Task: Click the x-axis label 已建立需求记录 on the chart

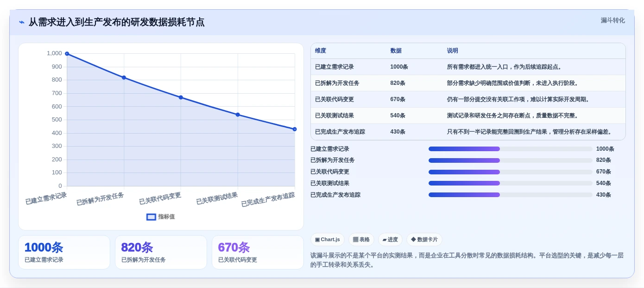Action: (46, 198)
